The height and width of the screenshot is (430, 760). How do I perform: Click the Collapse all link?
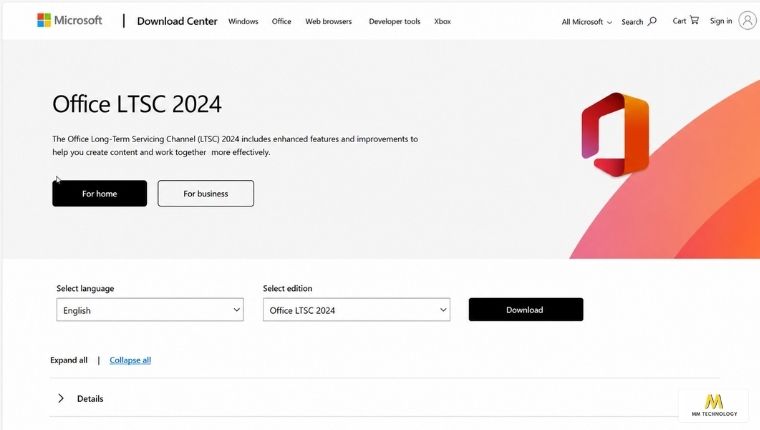point(130,360)
